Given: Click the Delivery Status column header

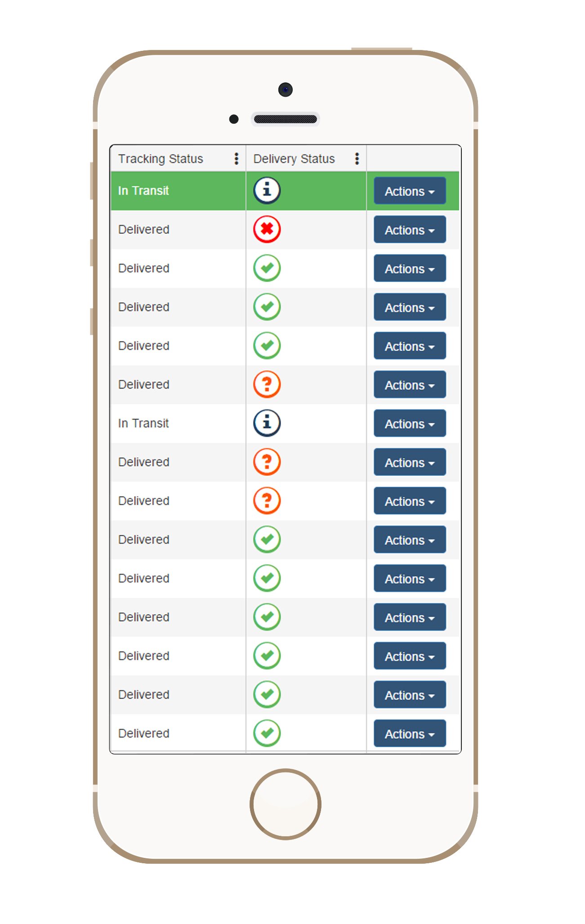Looking at the screenshot, I should tap(294, 159).
